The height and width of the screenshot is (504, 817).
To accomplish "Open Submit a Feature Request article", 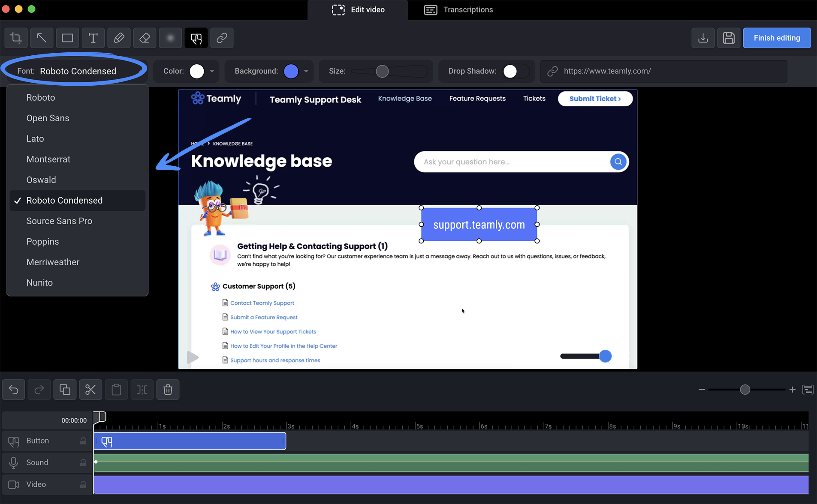I will click(264, 318).
